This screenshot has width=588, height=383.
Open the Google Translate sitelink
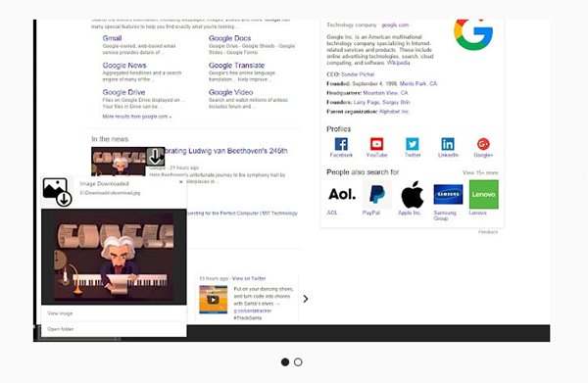[x=236, y=66]
